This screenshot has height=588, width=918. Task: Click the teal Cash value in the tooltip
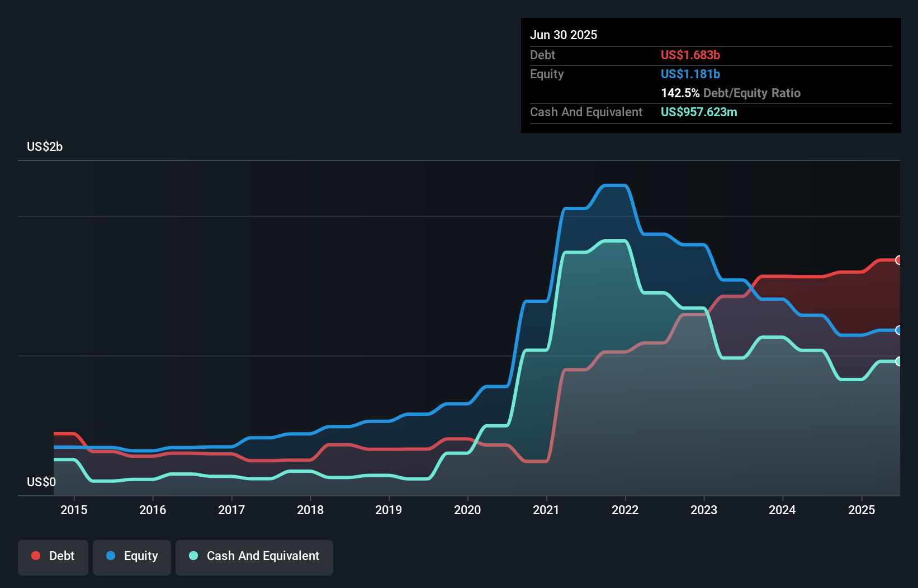point(699,112)
